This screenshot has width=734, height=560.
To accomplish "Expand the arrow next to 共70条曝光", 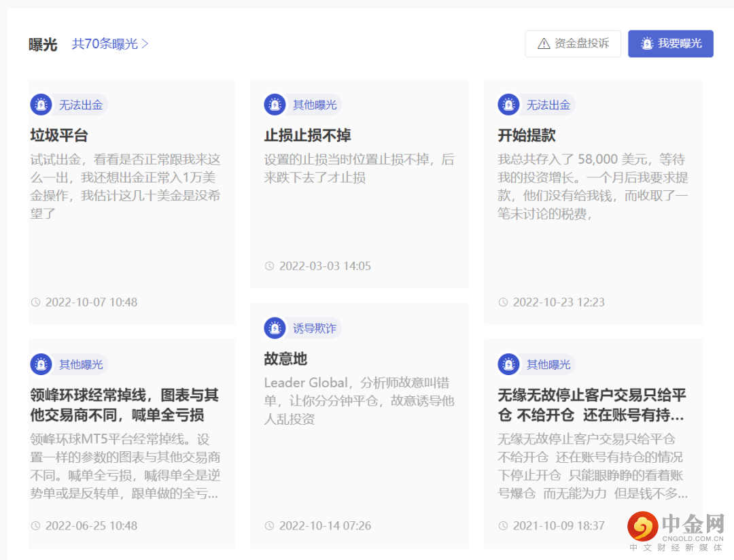I will 146,43.
